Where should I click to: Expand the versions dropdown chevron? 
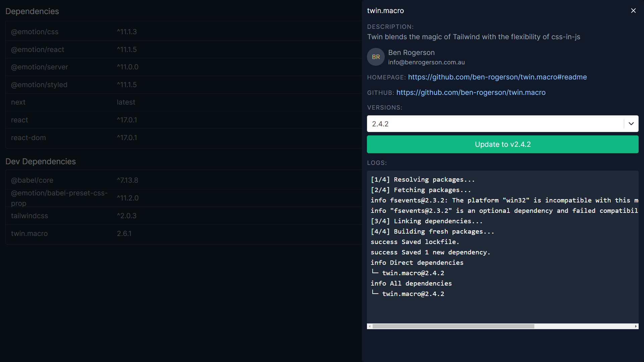(x=631, y=124)
